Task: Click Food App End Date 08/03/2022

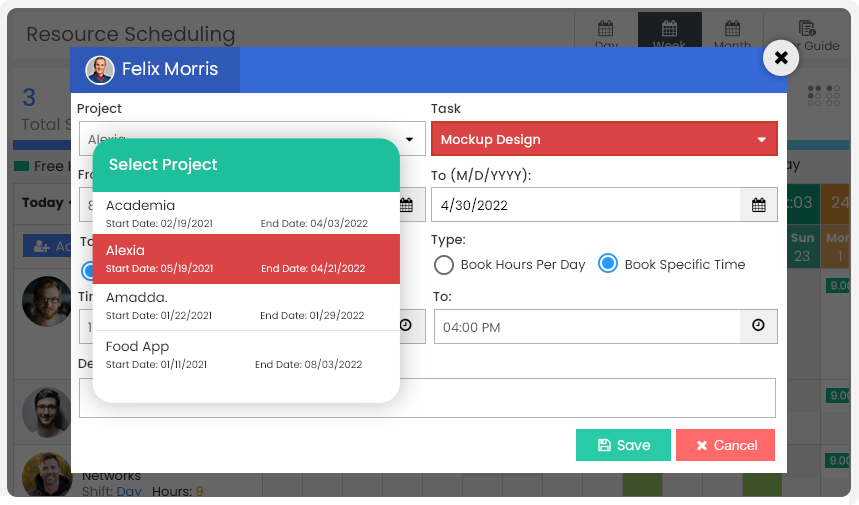Action: tap(308, 364)
